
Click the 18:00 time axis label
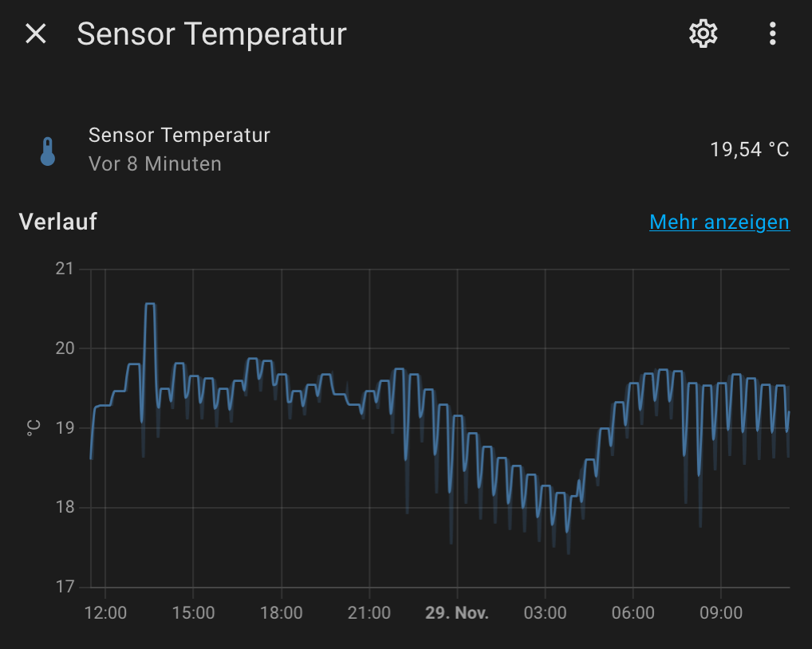pyautogui.click(x=282, y=613)
